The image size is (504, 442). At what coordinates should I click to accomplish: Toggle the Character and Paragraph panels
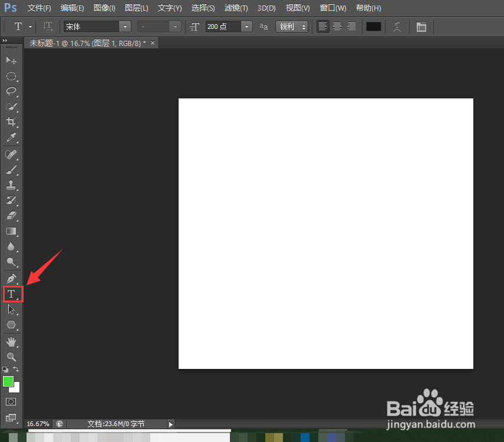421,27
